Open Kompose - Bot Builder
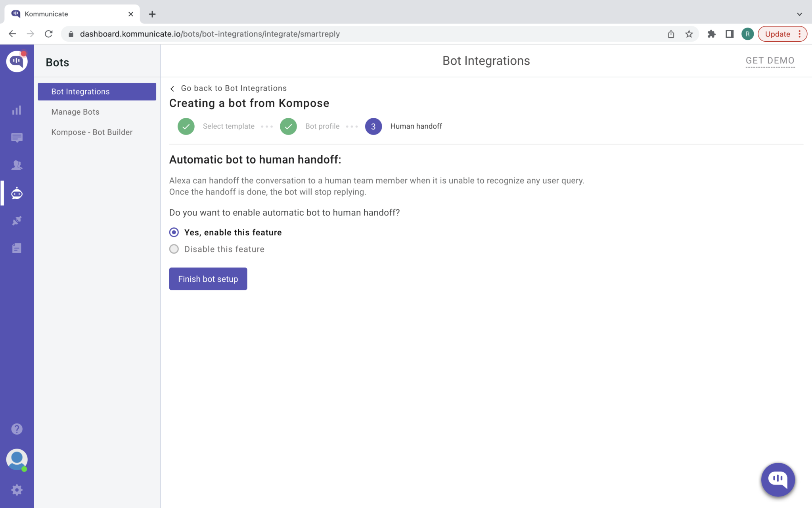The width and height of the screenshot is (812, 508). 92,132
